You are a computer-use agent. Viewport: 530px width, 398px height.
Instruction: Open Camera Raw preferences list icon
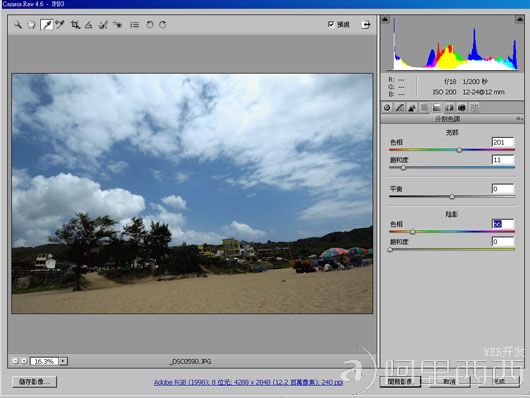pos(135,25)
